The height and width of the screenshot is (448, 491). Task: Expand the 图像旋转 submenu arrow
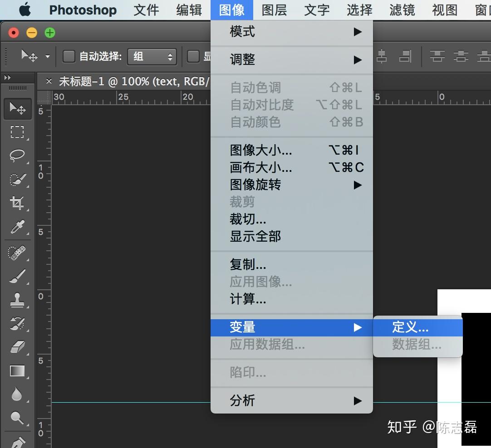(x=358, y=185)
